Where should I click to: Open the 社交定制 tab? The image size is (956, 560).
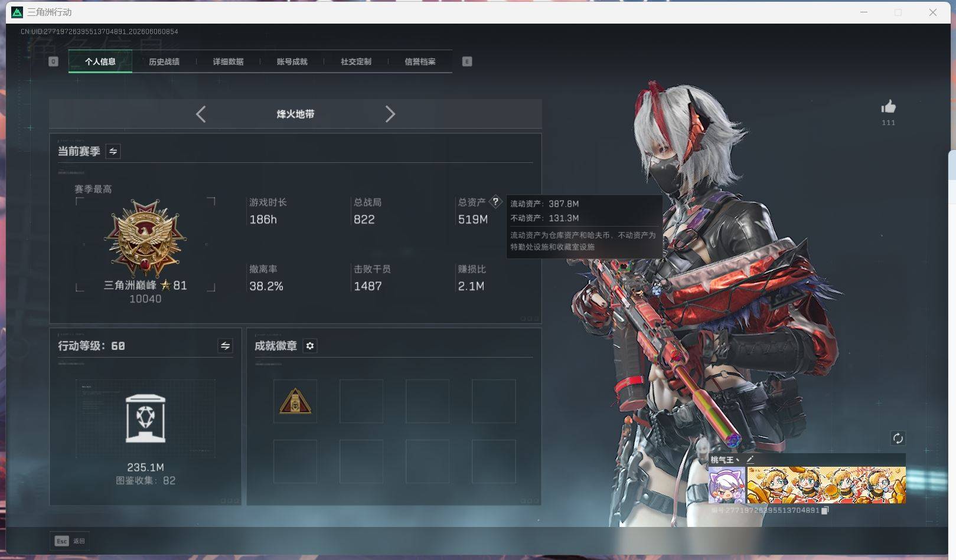click(355, 61)
